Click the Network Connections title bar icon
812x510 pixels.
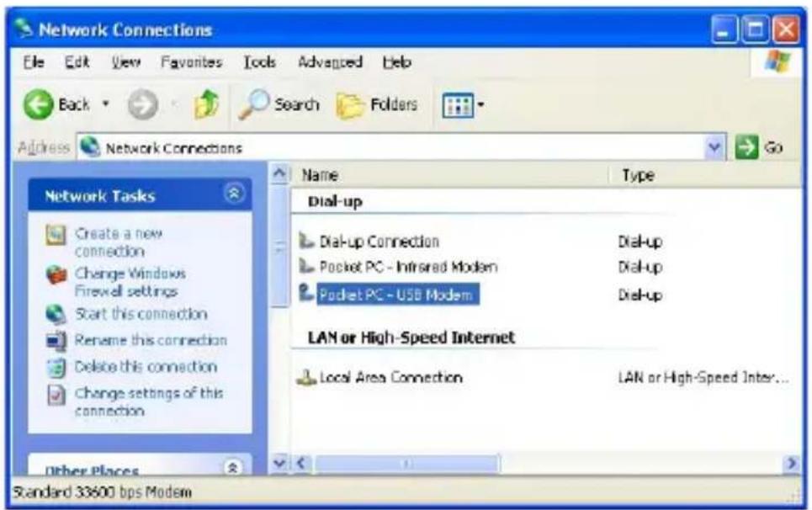(24, 29)
